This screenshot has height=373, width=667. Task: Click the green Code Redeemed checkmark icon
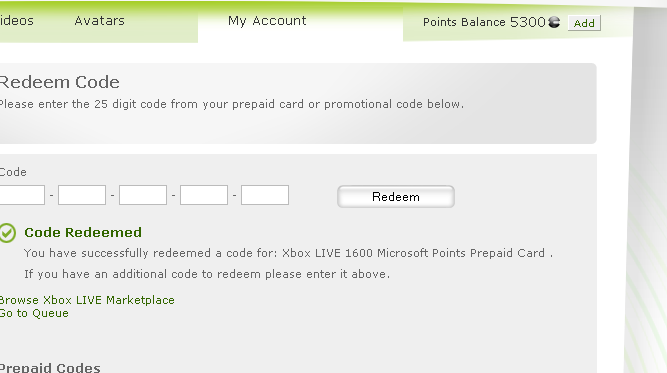click(x=7, y=233)
